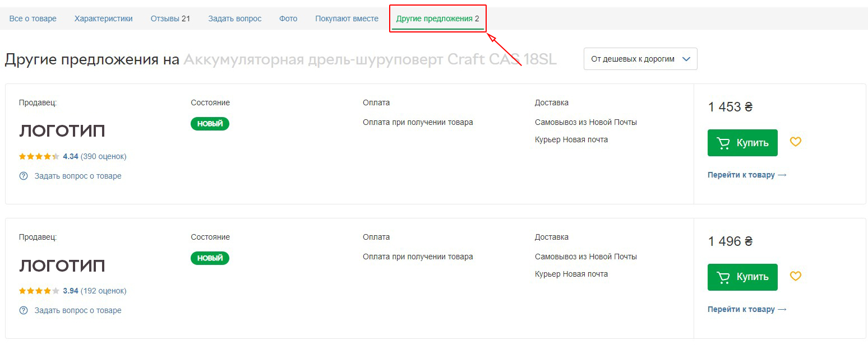Follow 'Перейти к товару' for 1 496 ₴ offer
The width and height of the screenshot is (868, 345).
[747, 309]
